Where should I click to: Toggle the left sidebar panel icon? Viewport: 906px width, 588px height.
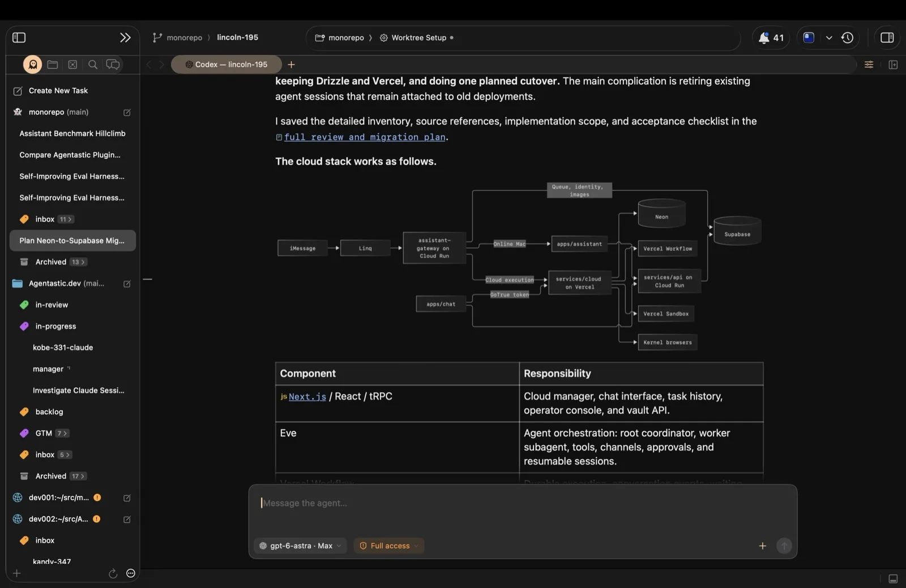[x=19, y=37]
